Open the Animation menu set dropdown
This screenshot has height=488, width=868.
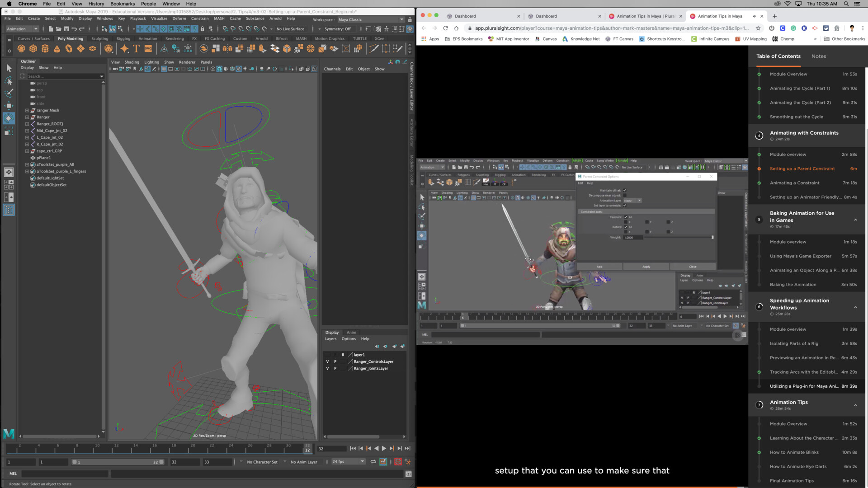tap(21, 28)
